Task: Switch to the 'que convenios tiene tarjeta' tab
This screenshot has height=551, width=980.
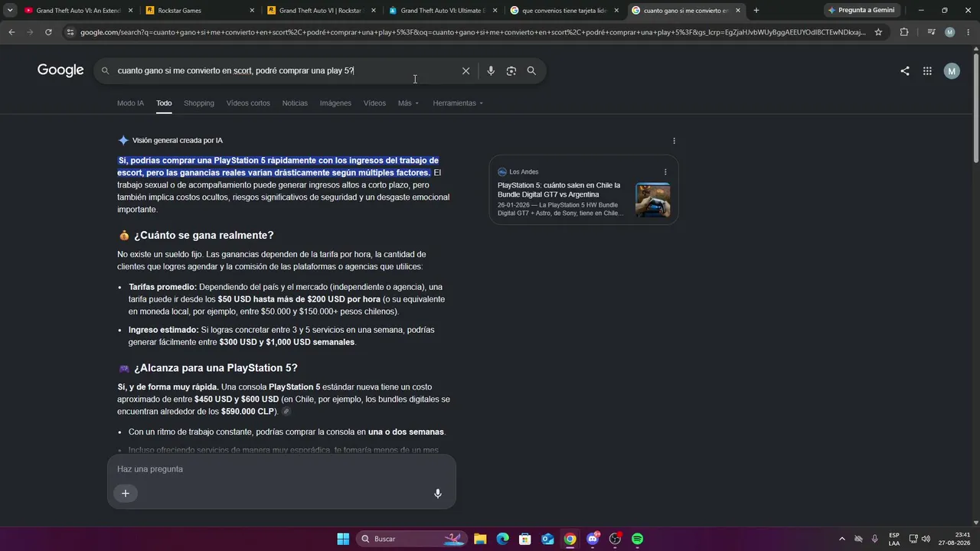Action: point(564,11)
